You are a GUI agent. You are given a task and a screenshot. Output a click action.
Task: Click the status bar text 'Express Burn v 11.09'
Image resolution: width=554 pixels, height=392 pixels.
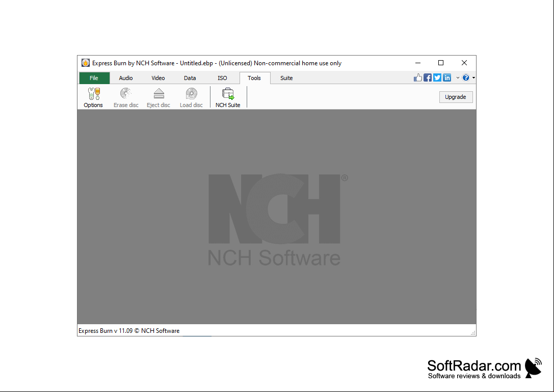(105, 331)
